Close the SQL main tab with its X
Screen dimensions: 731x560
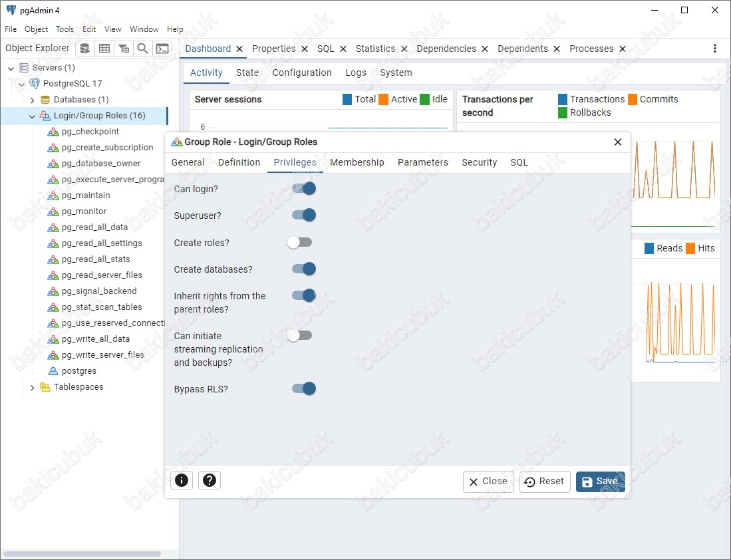[x=343, y=49]
